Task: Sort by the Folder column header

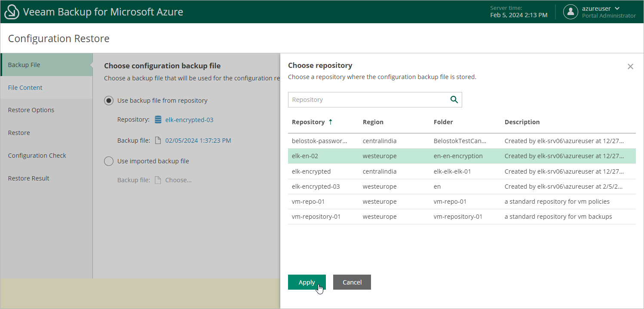Action: pos(443,122)
